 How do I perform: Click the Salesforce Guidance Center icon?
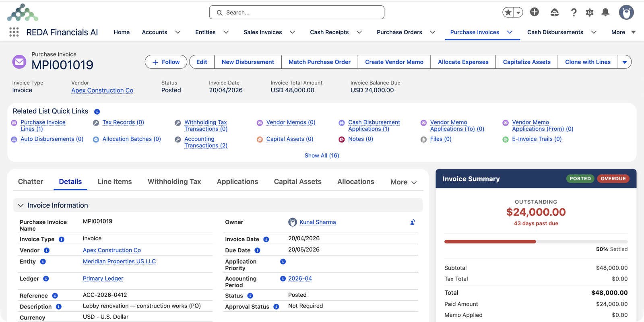coord(555,12)
